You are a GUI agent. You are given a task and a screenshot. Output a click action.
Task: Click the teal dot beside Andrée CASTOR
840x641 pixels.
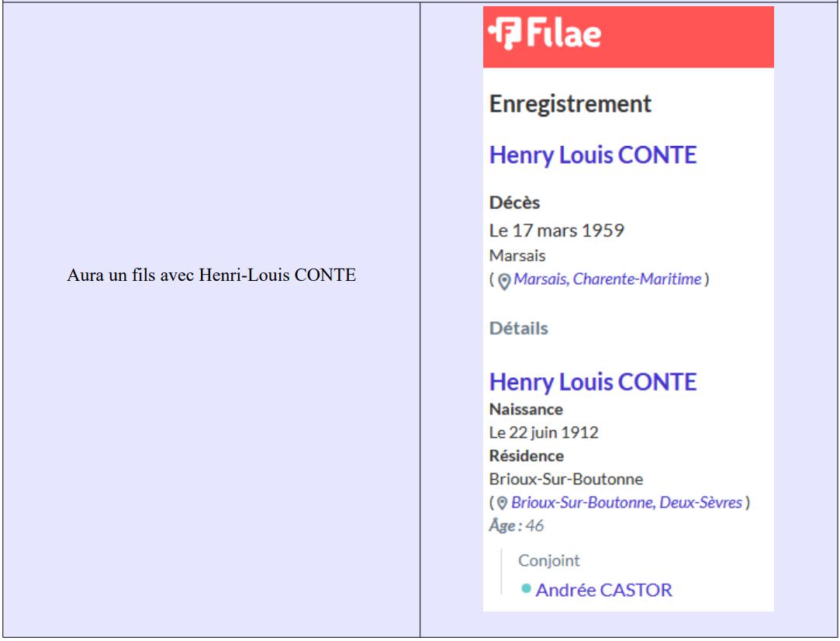(x=526, y=589)
